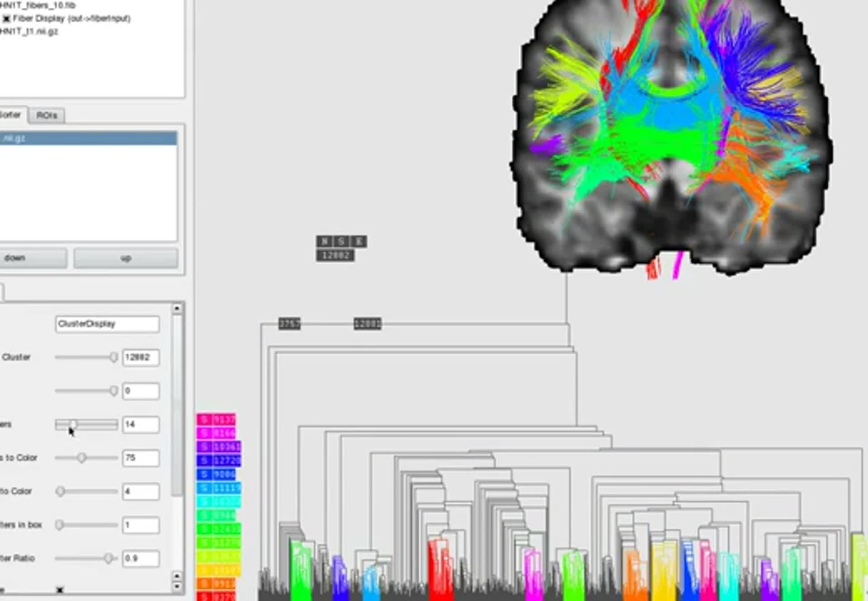Click the 1757 node label in the dendrogram

[289, 324]
